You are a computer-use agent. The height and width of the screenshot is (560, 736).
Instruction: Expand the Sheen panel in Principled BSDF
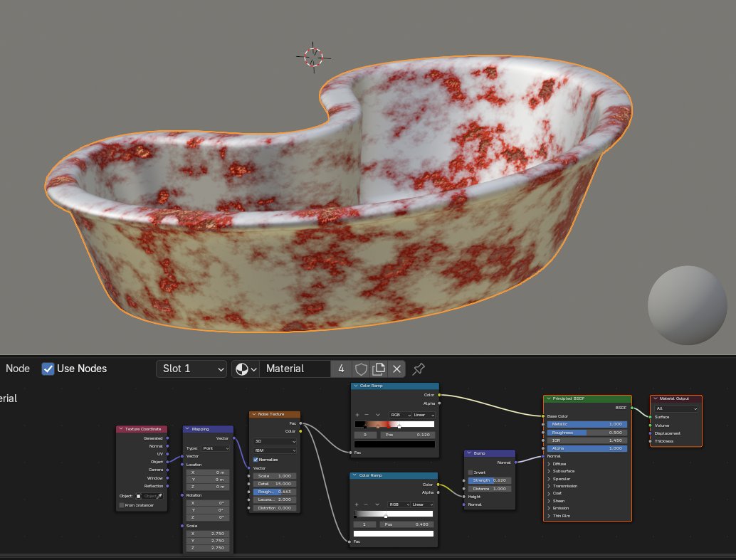click(x=549, y=501)
